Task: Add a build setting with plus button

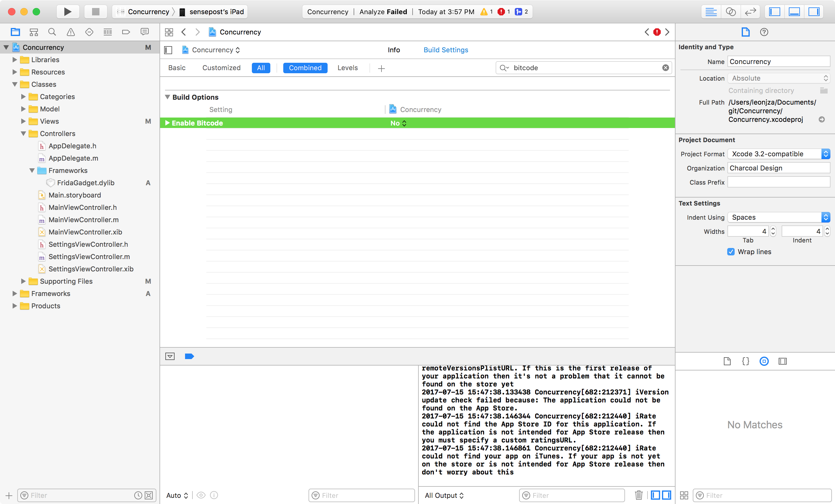Action: coord(381,68)
